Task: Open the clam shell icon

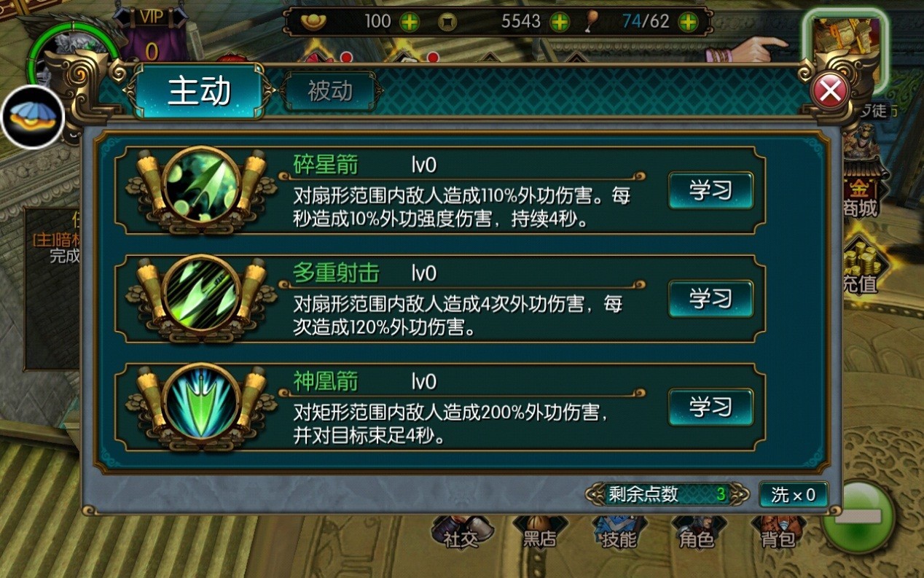Action: coord(33,117)
